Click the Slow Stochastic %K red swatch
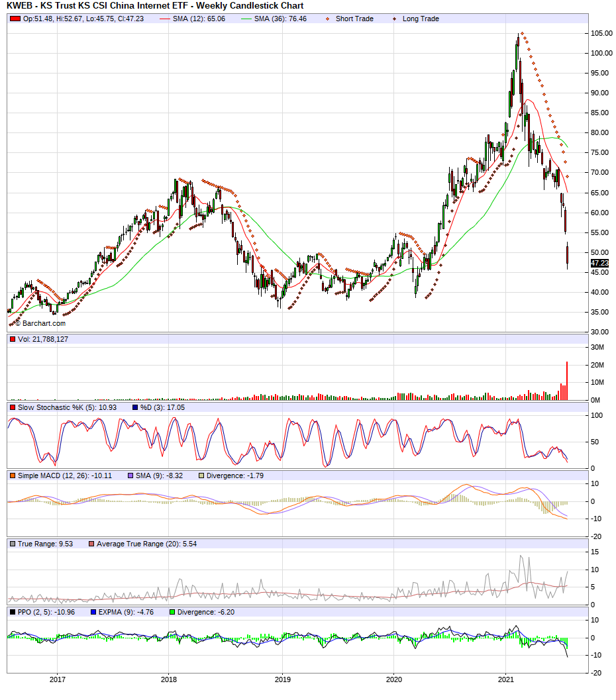 click(x=13, y=407)
